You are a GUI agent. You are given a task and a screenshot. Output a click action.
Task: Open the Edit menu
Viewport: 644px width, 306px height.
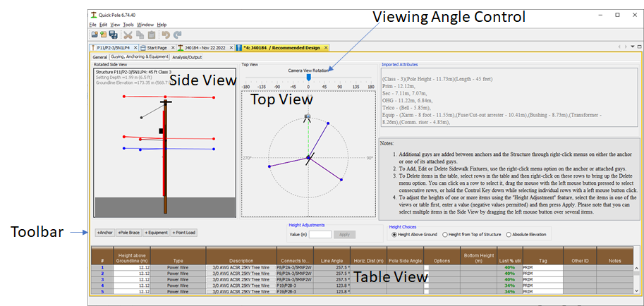click(x=103, y=25)
